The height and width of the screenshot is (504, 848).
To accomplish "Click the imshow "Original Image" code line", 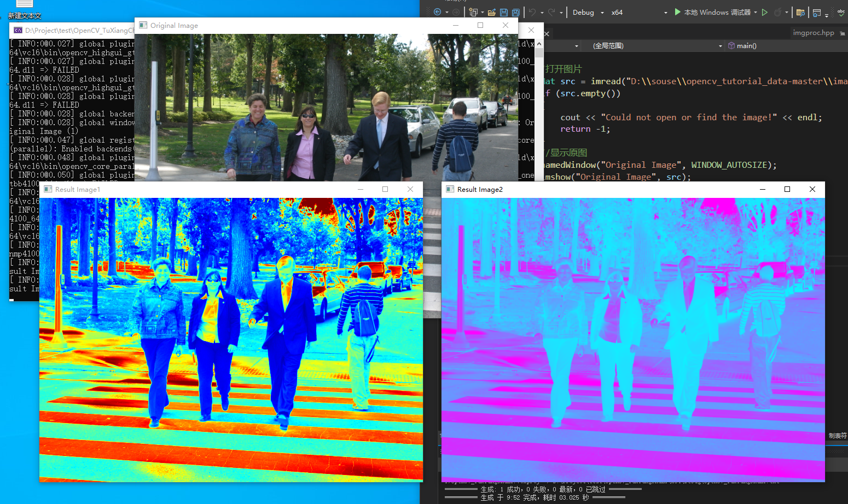I will pos(618,177).
